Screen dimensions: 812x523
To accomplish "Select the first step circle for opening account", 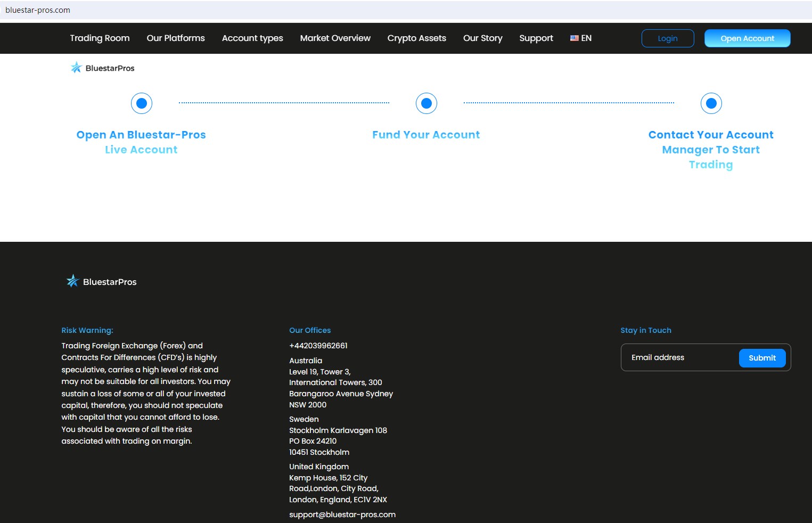I will tap(142, 103).
